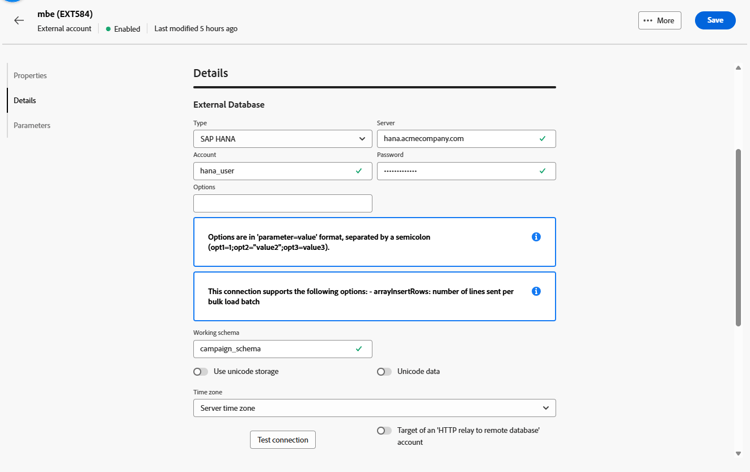Click info icon in parameter=value format note
This screenshot has height=472, width=750.
point(536,237)
